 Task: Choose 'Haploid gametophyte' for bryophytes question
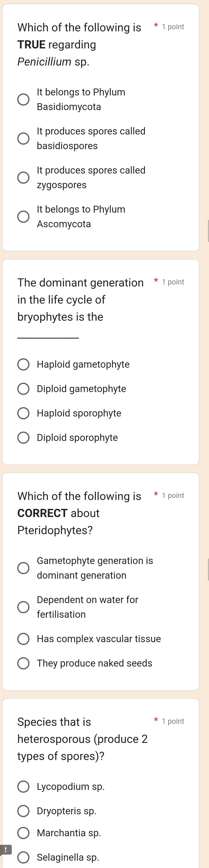[x=23, y=364]
